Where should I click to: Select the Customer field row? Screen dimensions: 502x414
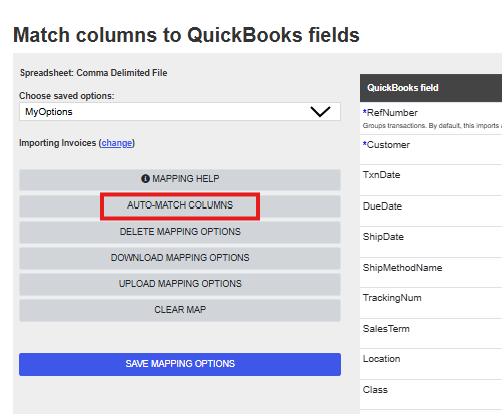(431, 150)
